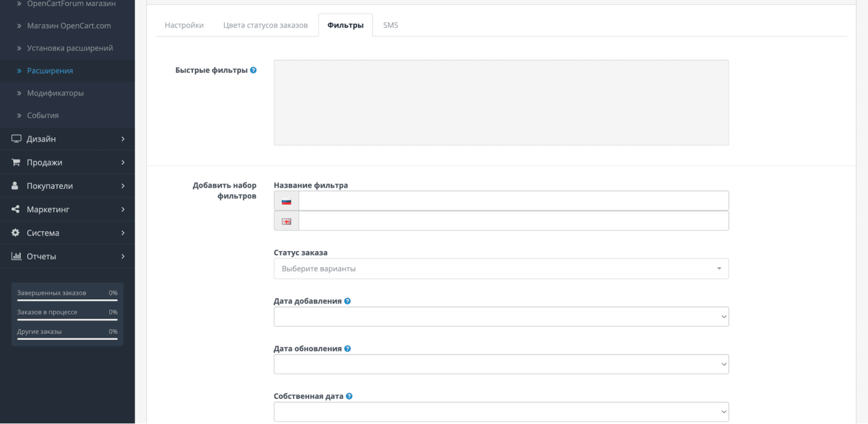Open Установка расширений in sidebar
The height and width of the screenshot is (424, 868).
click(70, 48)
